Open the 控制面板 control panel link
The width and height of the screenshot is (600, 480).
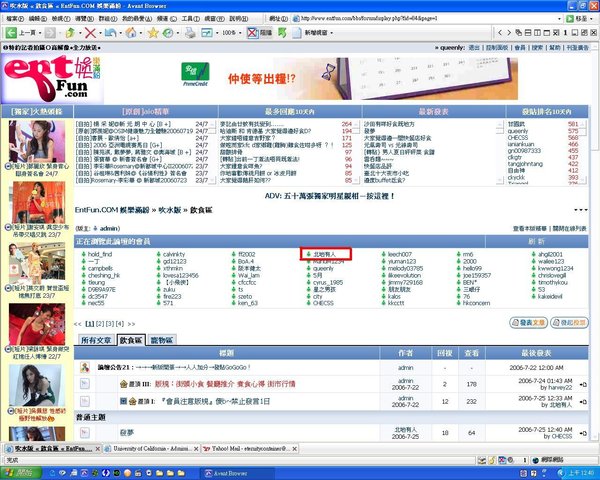[x=497, y=48]
